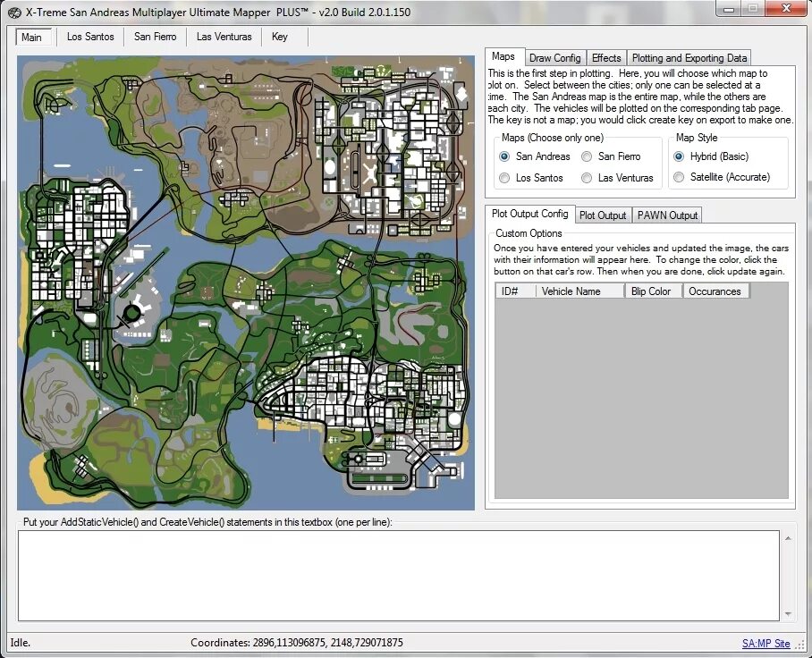Open the Key tab
Image resolution: width=812 pixels, height=658 pixels.
tap(280, 37)
